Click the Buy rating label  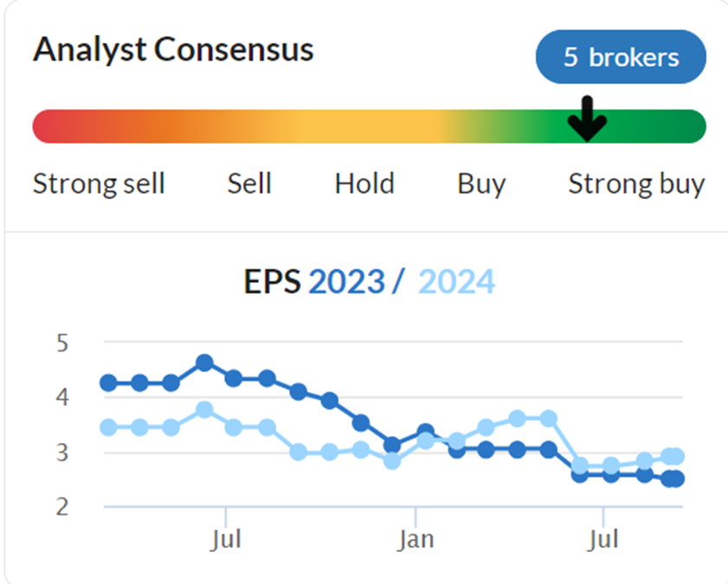pyautogui.click(x=481, y=184)
